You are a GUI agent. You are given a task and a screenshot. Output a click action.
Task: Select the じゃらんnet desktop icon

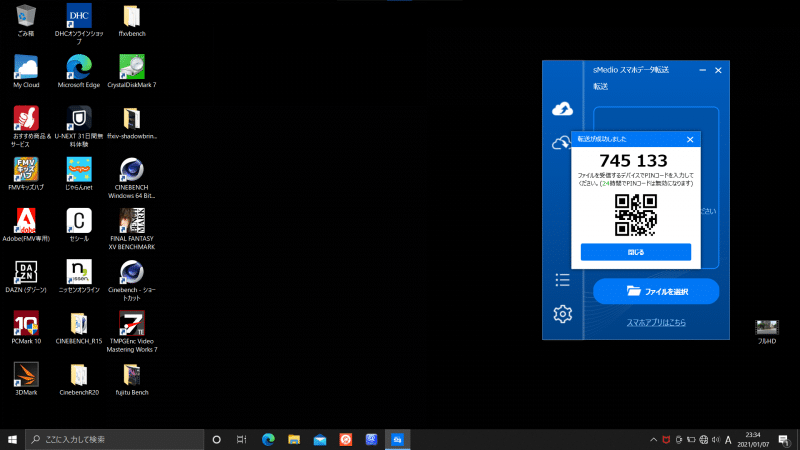(x=79, y=174)
